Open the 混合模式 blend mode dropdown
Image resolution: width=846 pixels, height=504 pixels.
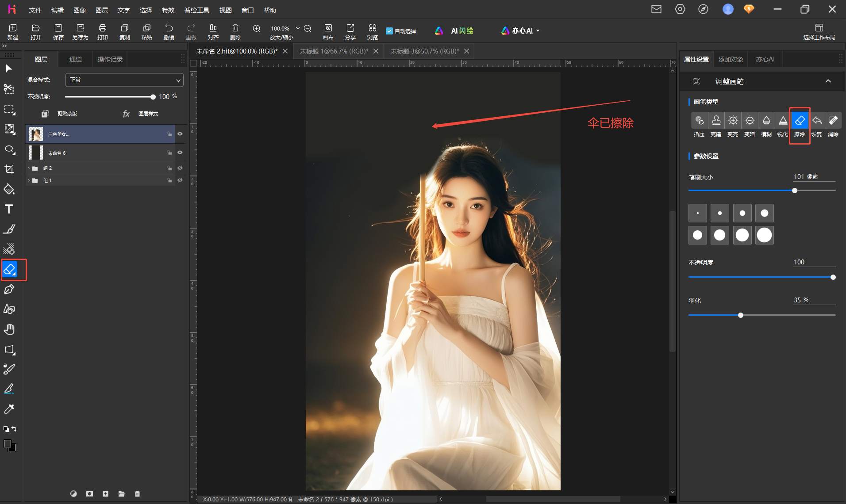click(x=124, y=80)
